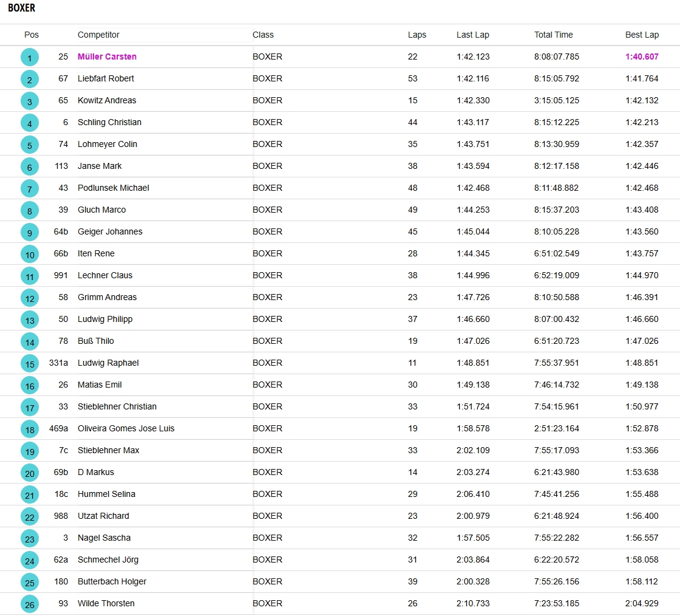This screenshot has height=616, width=680.
Task: Sort by the Laps column header
Action: click(x=416, y=35)
